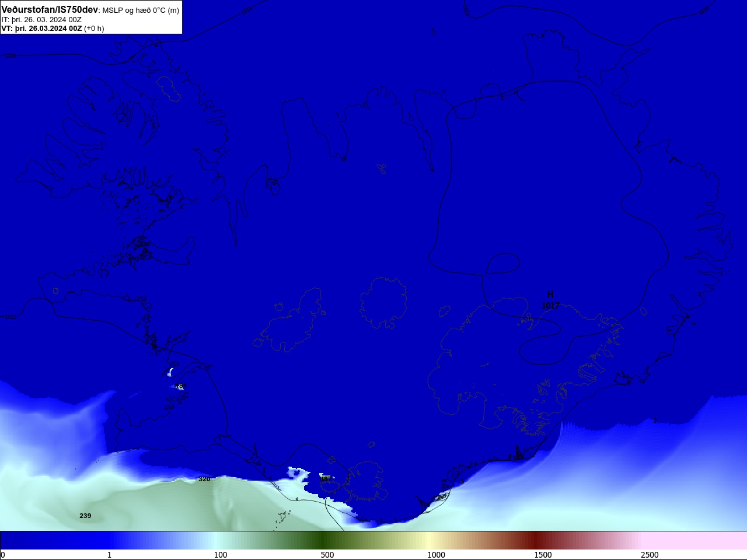Viewport: 747px width, 560px height.
Task: Click the '(+0 h)' forecast offset text
Action: pyautogui.click(x=94, y=28)
